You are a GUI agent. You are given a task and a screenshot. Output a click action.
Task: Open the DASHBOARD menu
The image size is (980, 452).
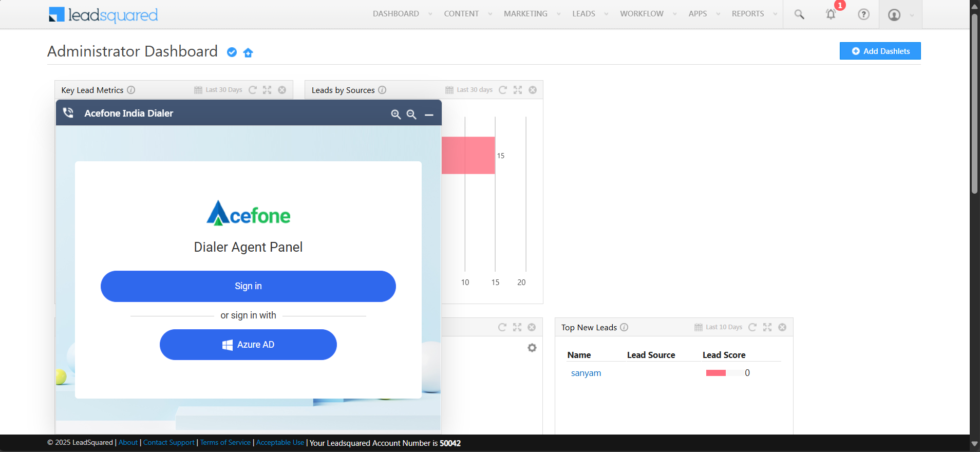point(396,14)
